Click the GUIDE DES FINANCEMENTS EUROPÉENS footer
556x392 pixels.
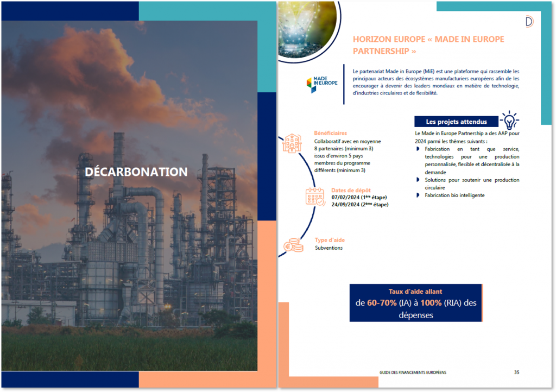[413, 372]
